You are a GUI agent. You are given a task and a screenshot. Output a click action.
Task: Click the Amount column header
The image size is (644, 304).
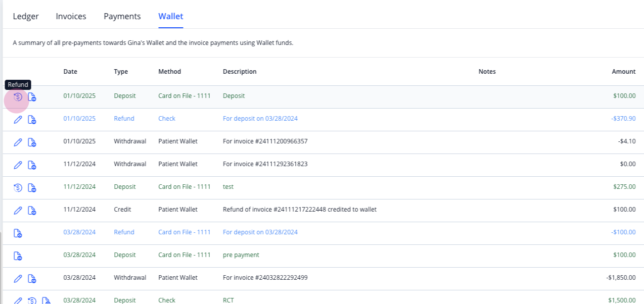624,72
